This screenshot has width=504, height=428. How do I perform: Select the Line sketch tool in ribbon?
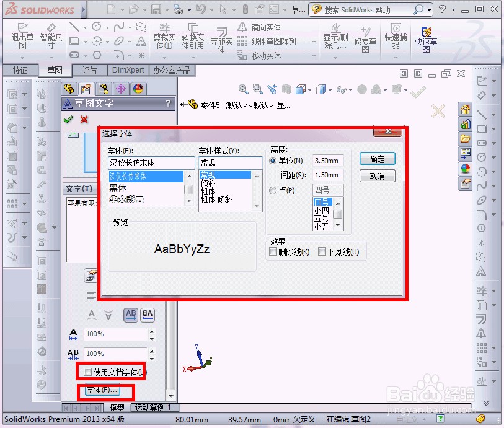pos(74,27)
